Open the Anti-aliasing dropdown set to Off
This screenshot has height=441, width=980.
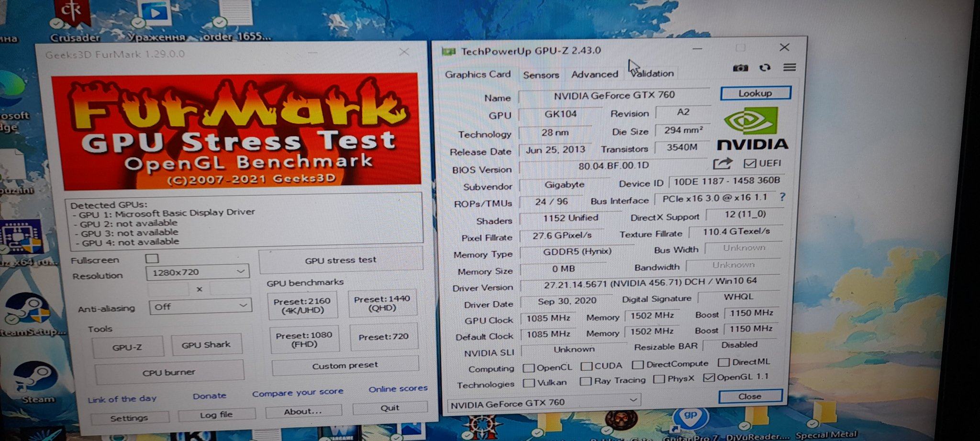(200, 306)
